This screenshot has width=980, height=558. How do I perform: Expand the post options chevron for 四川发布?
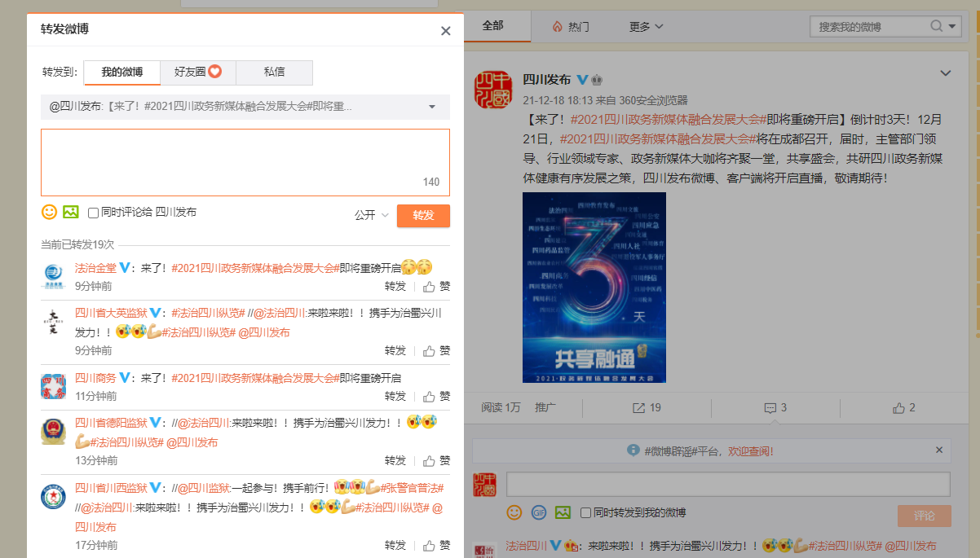coord(946,73)
